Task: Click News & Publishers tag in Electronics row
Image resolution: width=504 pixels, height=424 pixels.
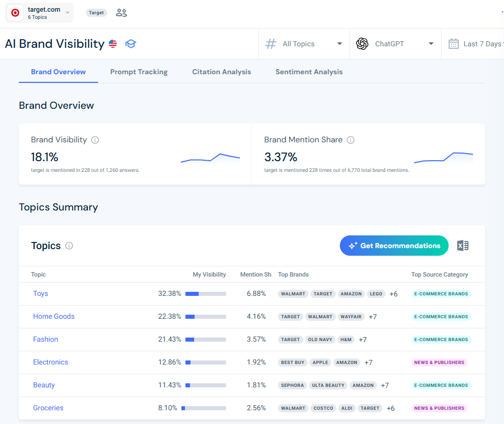Action: [x=439, y=362]
